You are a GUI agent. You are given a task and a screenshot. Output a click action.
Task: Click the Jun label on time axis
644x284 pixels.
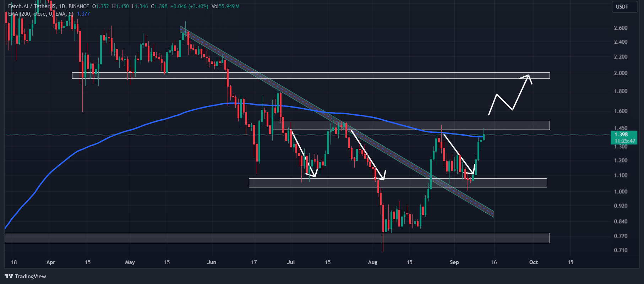[212, 262]
